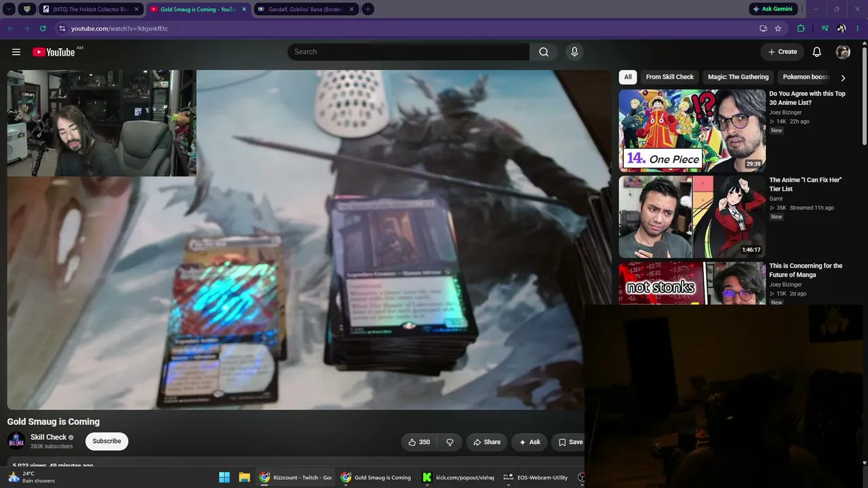868x488 pixels.
Task: Click the video player to pause
Action: (x=309, y=240)
